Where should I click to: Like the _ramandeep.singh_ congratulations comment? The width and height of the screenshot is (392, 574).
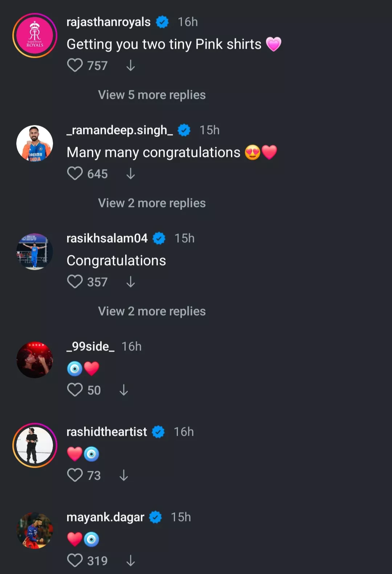[75, 174]
